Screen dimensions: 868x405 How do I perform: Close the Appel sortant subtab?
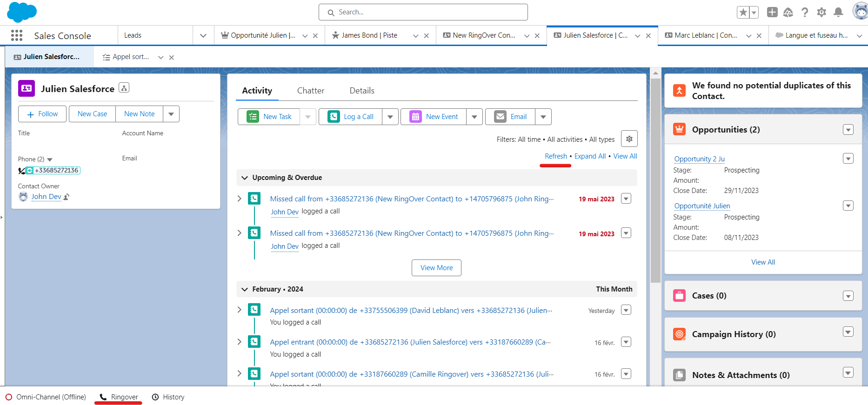coord(172,58)
